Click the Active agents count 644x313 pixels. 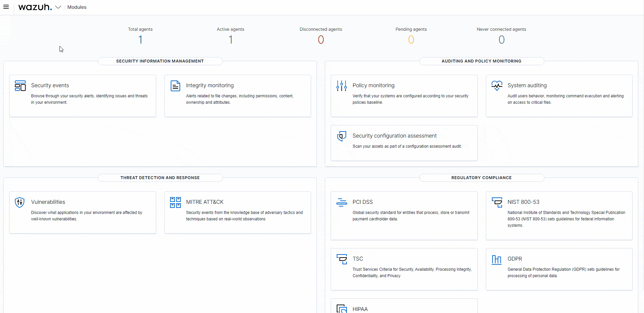point(231,40)
